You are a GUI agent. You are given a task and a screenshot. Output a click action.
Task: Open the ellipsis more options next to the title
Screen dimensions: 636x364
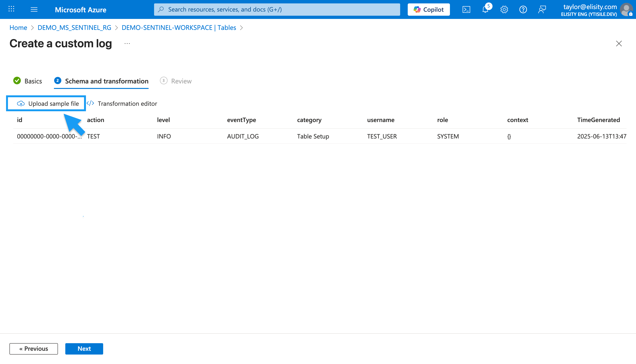point(127,44)
